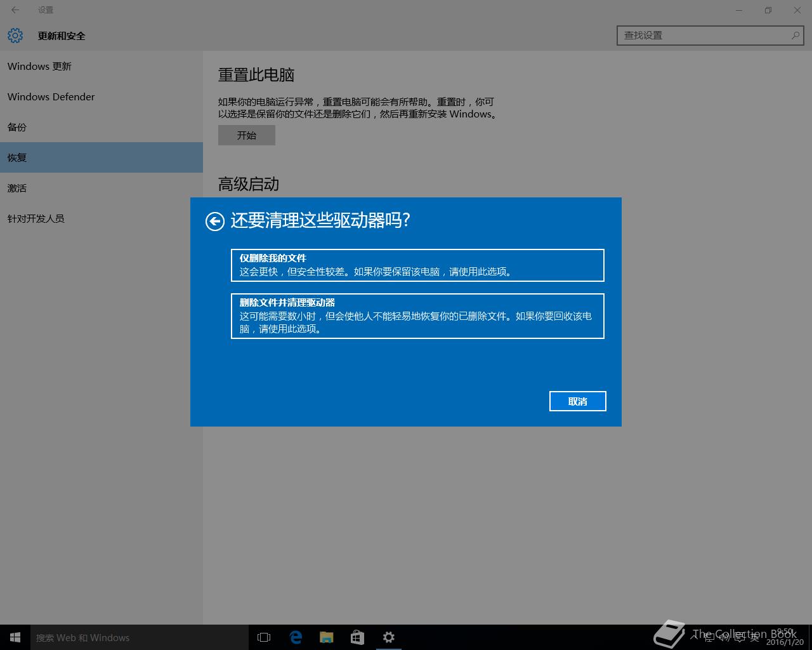812x650 pixels.
Task: Click the dialog title 还要清理这些驱动器吗?
Action: (x=320, y=220)
